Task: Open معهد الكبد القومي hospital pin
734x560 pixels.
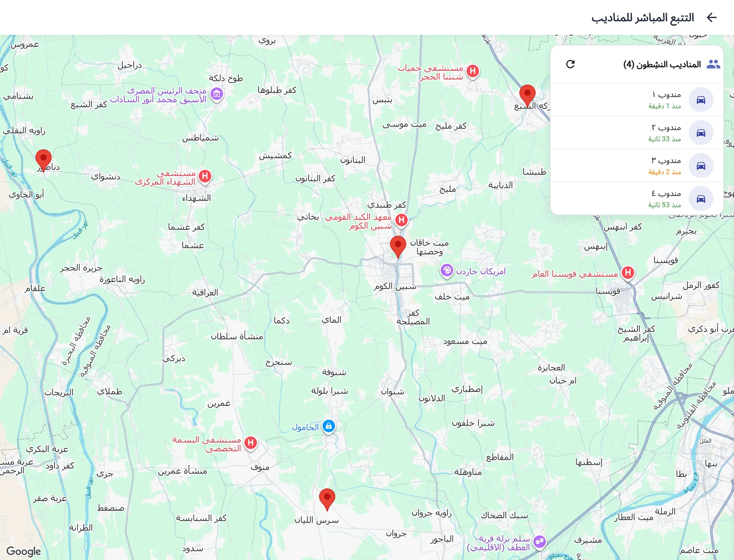Action: 401,221
